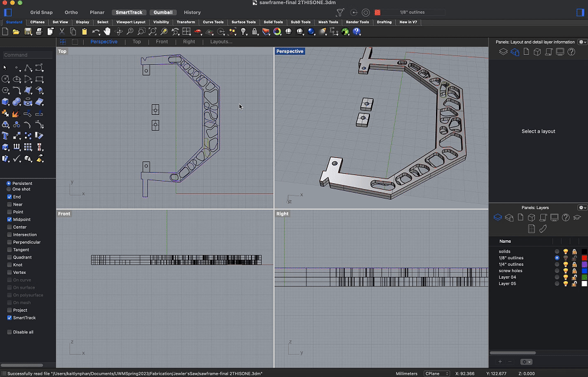Click the Perspective viewport title label
588x377 pixels.
tap(290, 51)
